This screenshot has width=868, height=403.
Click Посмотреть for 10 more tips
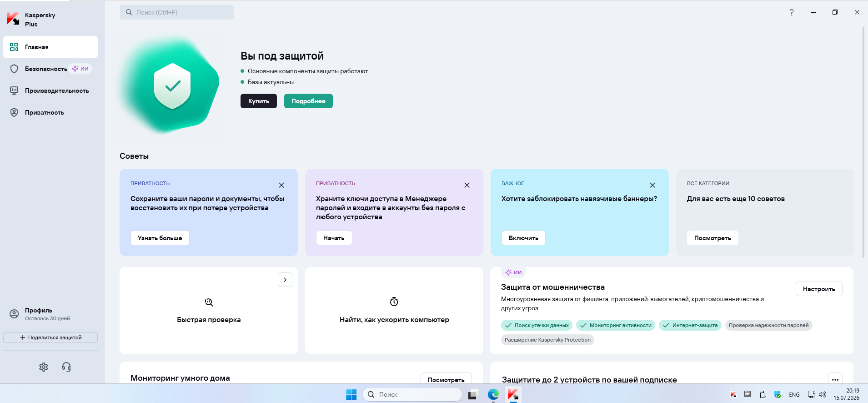tap(712, 238)
